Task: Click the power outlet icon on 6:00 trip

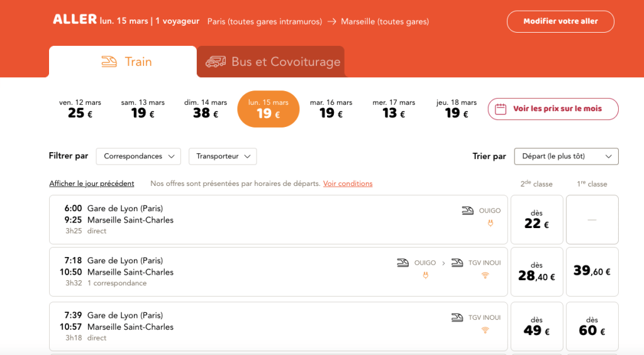Action: click(491, 223)
